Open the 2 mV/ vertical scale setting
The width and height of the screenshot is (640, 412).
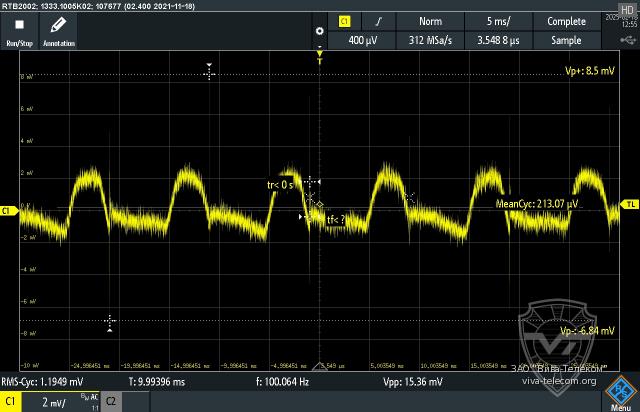[x=53, y=403]
